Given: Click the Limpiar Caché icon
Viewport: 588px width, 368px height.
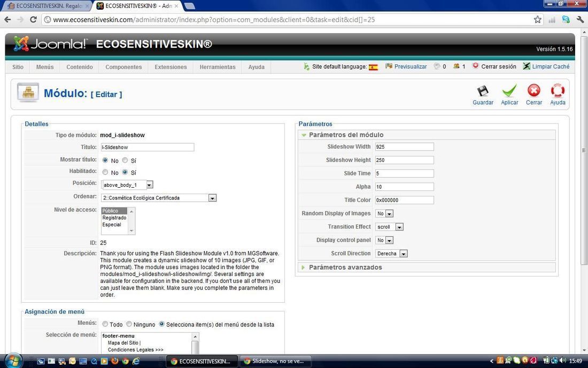Looking at the screenshot, I should click(x=527, y=66).
